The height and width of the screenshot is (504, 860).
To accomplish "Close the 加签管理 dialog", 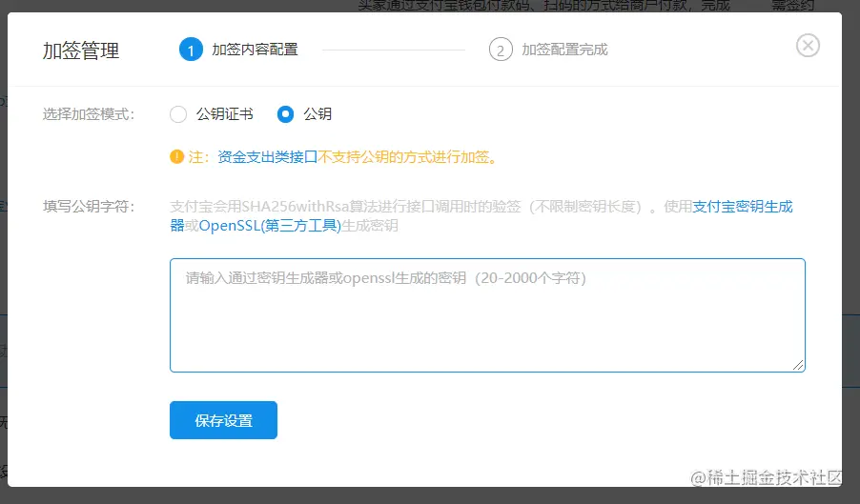I will pyautogui.click(x=808, y=46).
